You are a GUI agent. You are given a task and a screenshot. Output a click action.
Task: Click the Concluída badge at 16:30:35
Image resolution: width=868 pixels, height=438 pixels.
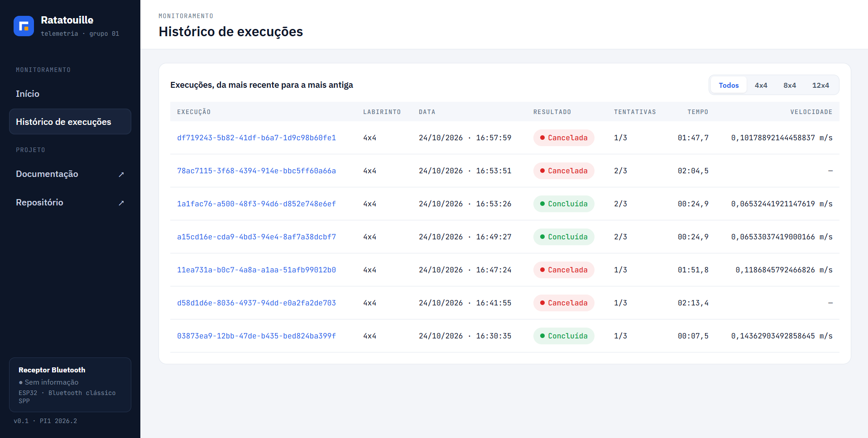[x=564, y=336]
